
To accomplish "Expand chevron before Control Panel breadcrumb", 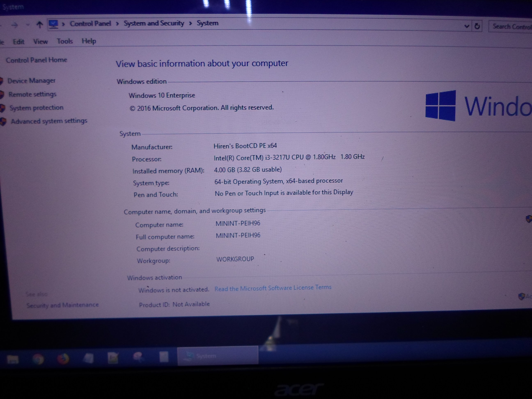I will click(x=63, y=24).
